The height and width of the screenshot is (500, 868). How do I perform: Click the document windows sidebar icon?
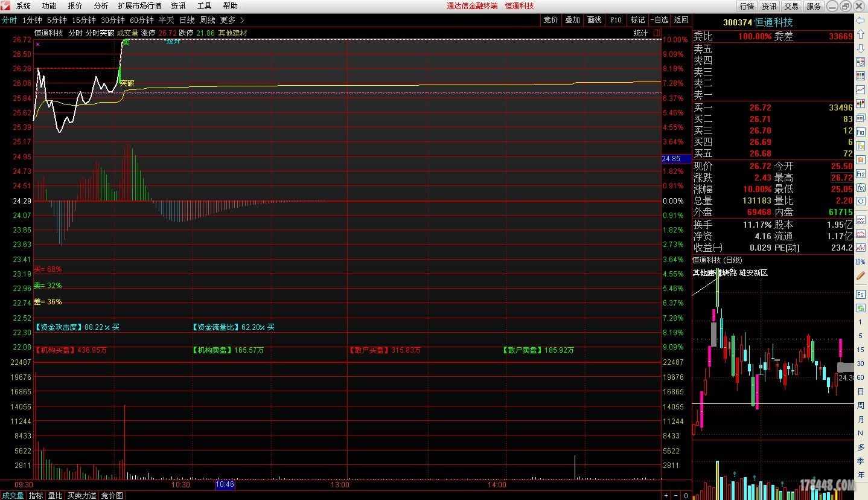point(860,117)
